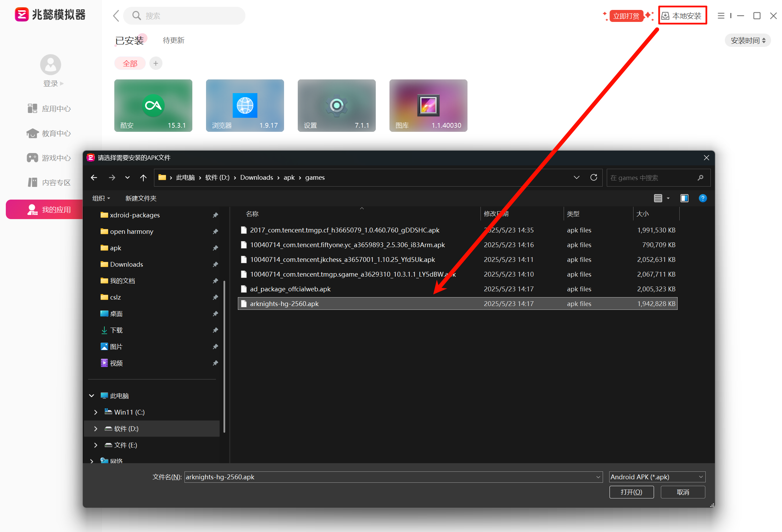Select ad_package_offcialweb.apk file
The width and height of the screenshot is (782, 532).
point(458,289)
